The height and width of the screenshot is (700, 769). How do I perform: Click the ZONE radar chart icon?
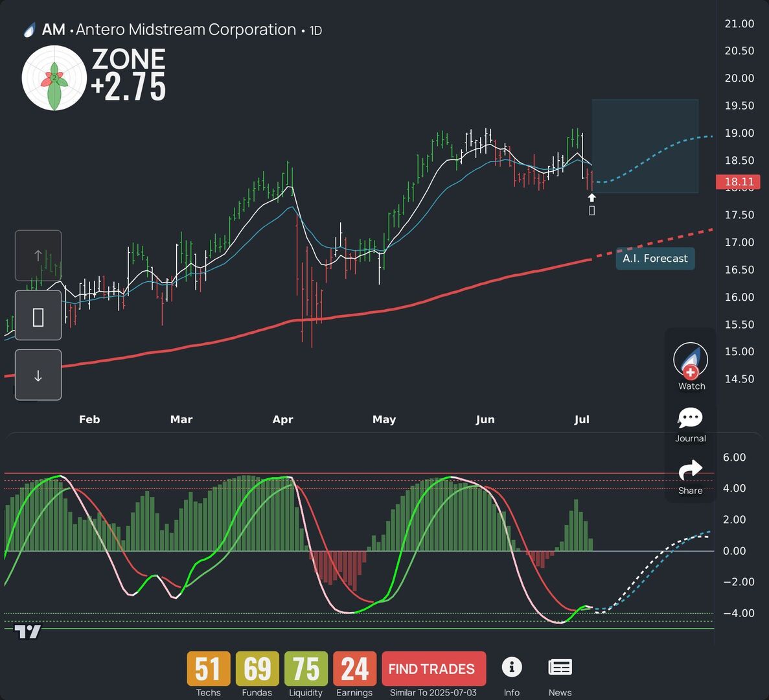[x=54, y=78]
